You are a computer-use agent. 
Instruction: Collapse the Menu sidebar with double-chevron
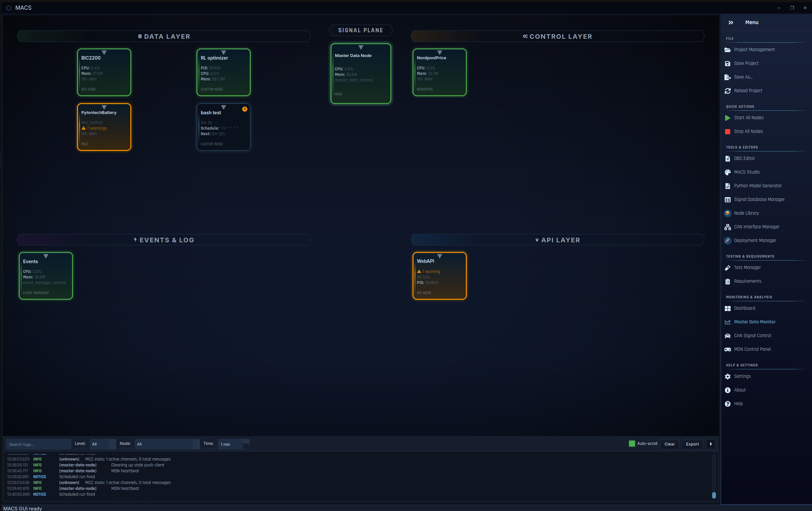[731, 22]
